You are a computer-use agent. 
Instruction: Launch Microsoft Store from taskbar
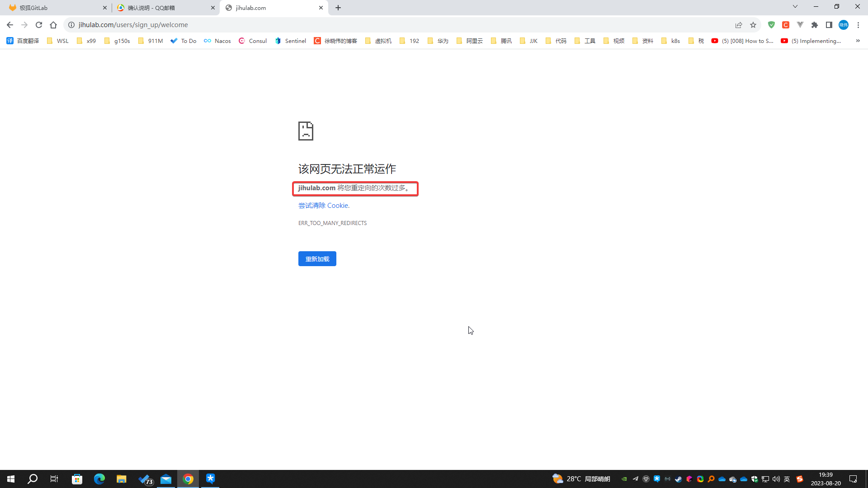point(77,479)
